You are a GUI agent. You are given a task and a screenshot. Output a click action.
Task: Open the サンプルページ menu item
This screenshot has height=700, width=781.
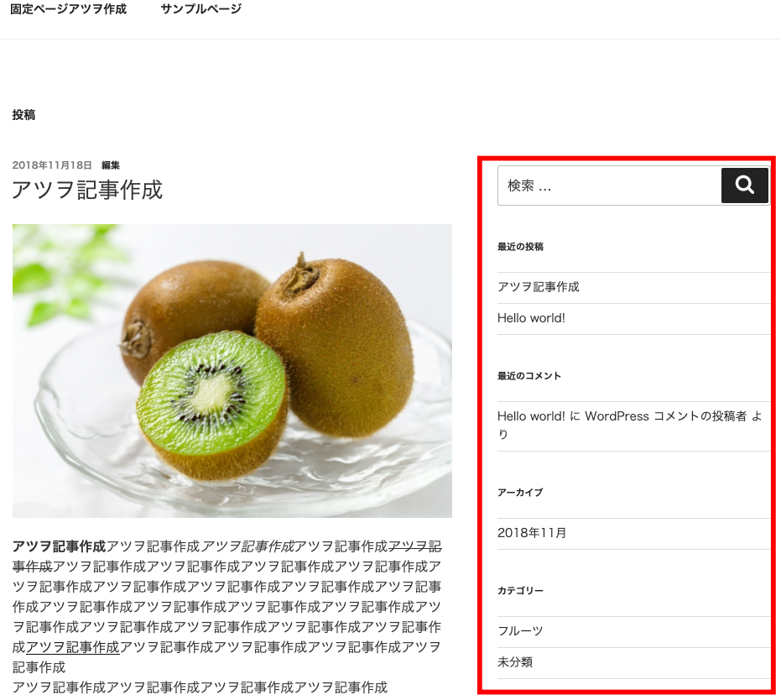click(x=201, y=9)
